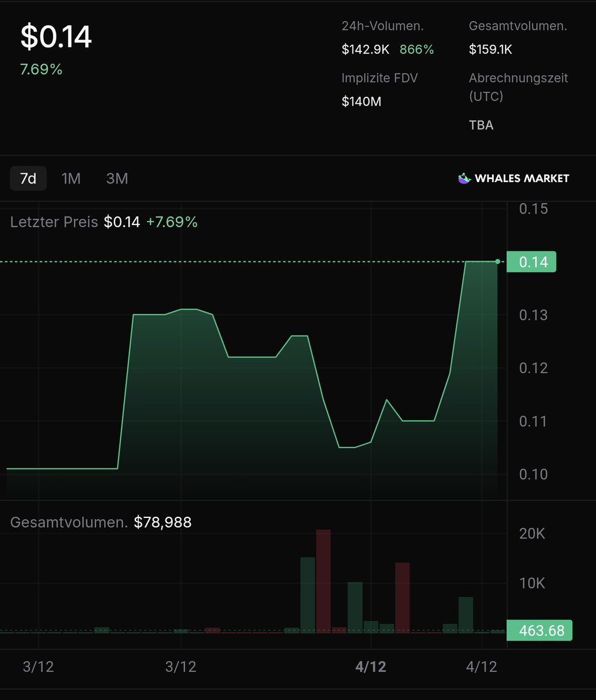Viewport: 596px width, 700px height.
Task: Click the $142.9K 24h volume value
Action: coord(365,50)
